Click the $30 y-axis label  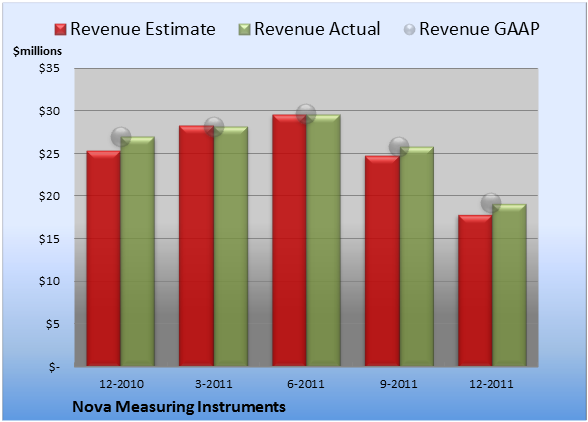49,111
